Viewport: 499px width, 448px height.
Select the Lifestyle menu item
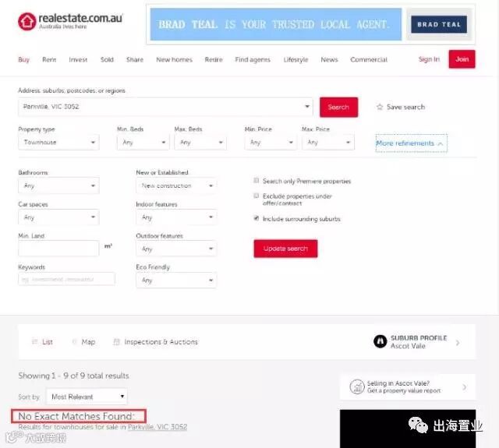296,59
